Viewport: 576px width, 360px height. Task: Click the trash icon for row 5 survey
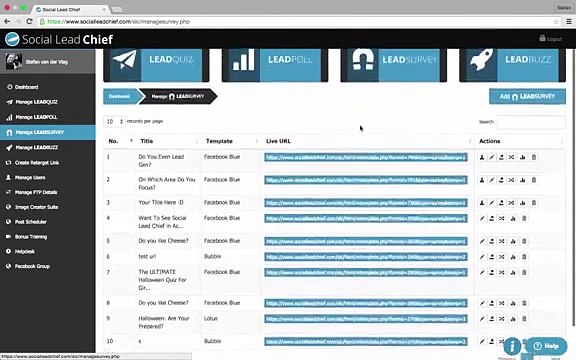524,241
